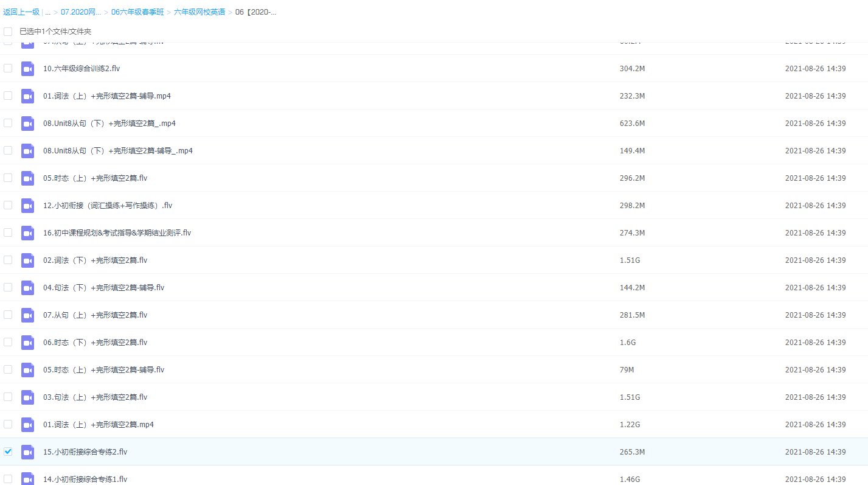Click video icon for 16.初中课程规划 file

point(27,233)
